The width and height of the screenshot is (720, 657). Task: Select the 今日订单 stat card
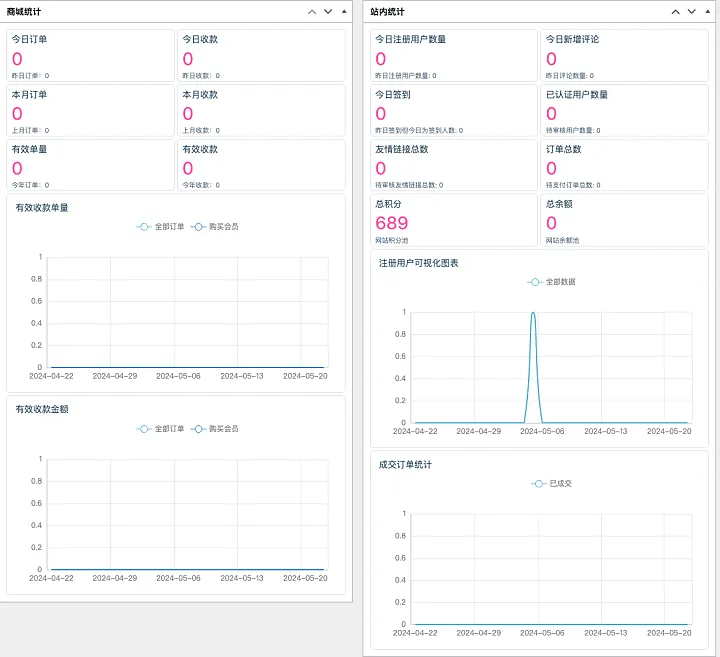click(90, 56)
